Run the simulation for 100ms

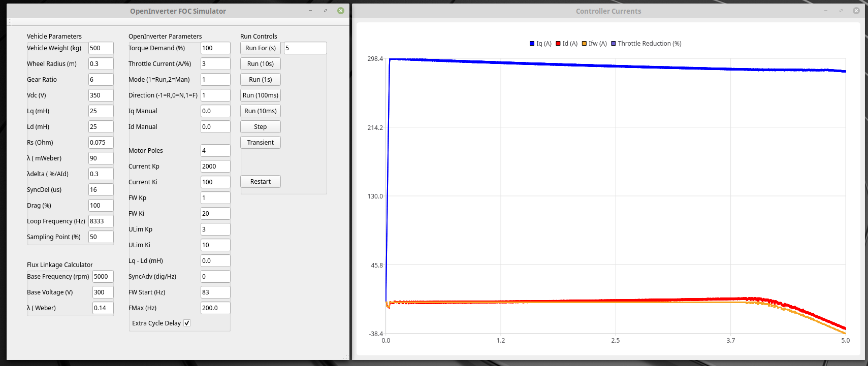pyautogui.click(x=260, y=95)
